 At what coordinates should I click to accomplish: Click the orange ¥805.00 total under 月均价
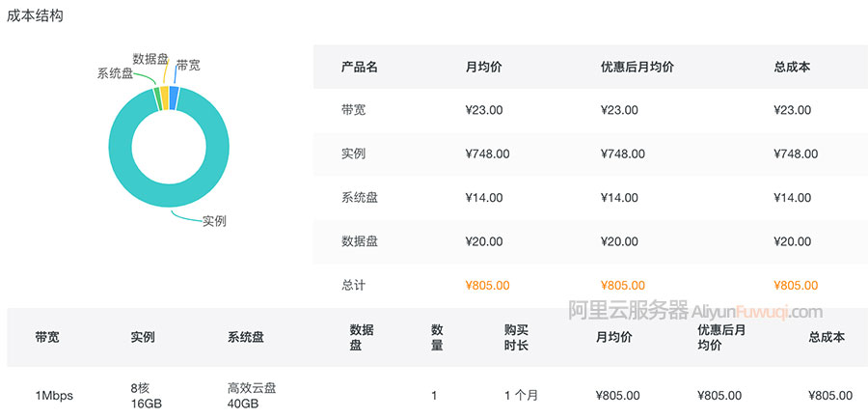point(487,285)
